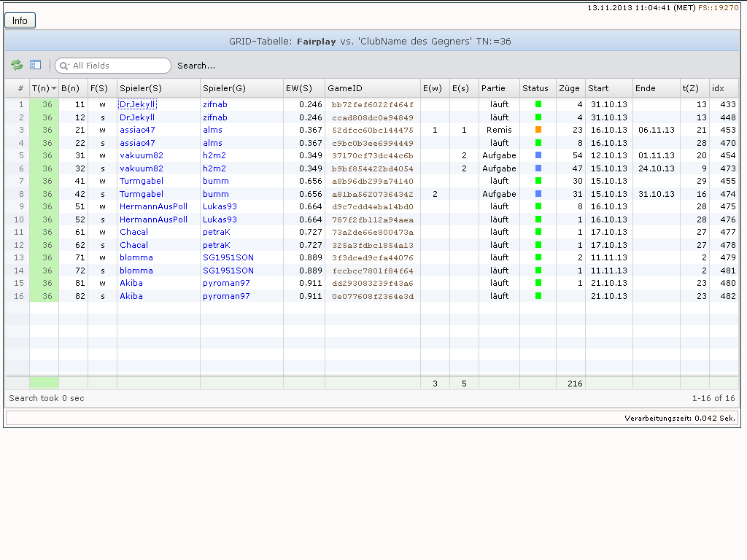This screenshot has height=560, width=747.
Task: Click green status square in row 1
Action: coord(538,104)
